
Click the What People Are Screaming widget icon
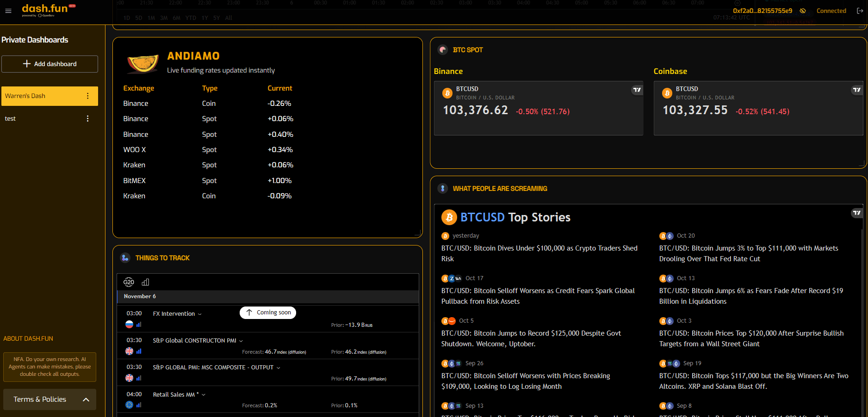[443, 189]
